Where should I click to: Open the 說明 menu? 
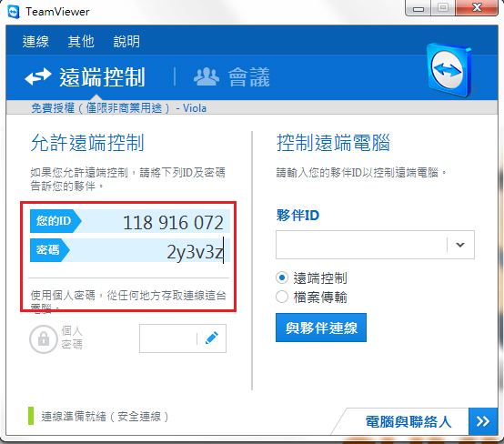tap(126, 42)
